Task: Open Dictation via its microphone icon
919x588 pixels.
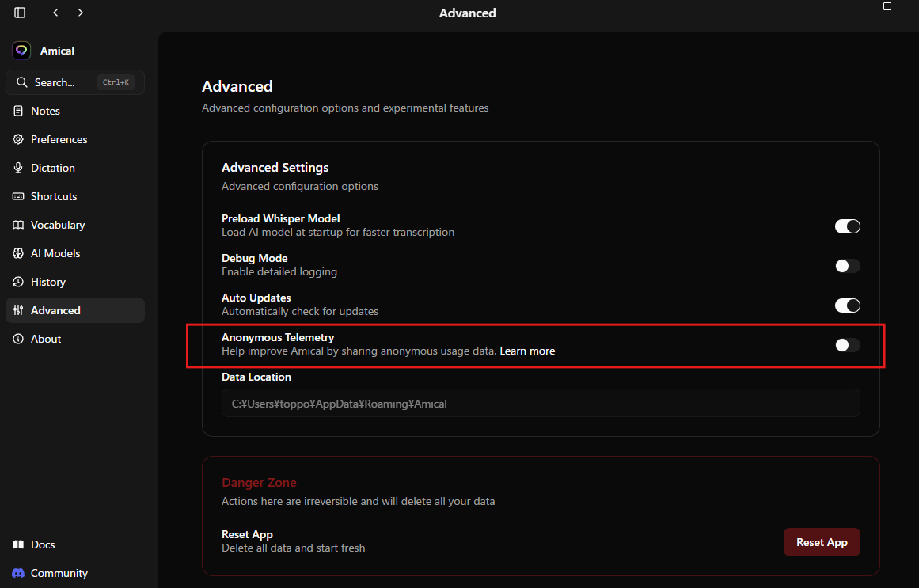Action: [x=18, y=168]
